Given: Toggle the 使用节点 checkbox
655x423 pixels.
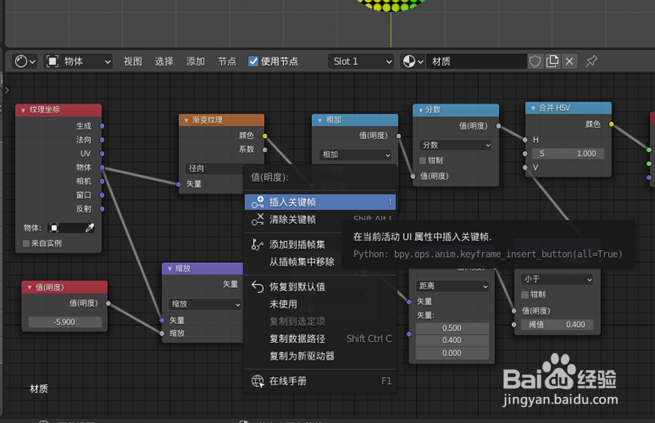Looking at the screenshot, I should pos(253,61).
